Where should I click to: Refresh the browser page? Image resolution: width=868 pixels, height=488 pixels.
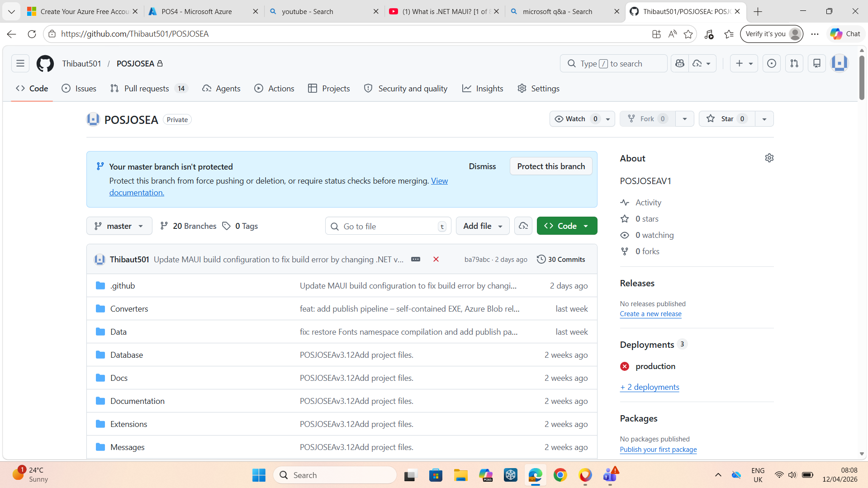click(32, 34)
